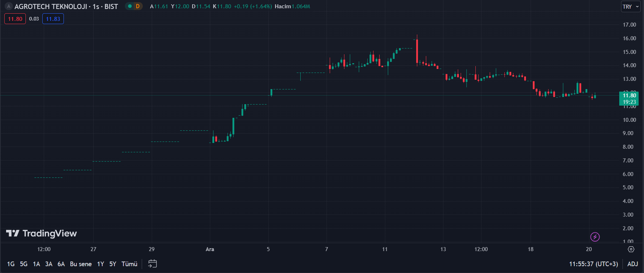Click the green market status dot
644x273 pixels.
point(130,6)
